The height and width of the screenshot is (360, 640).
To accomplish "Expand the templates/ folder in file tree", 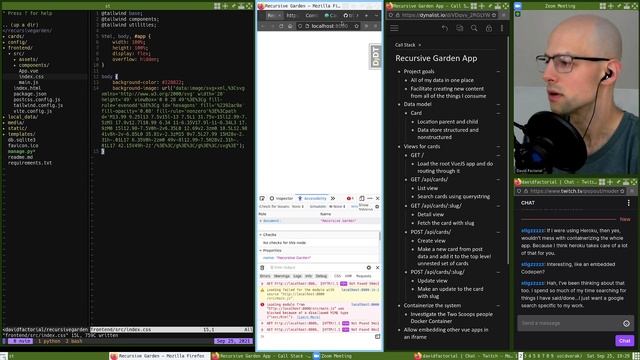I will [x=21, y=134].
